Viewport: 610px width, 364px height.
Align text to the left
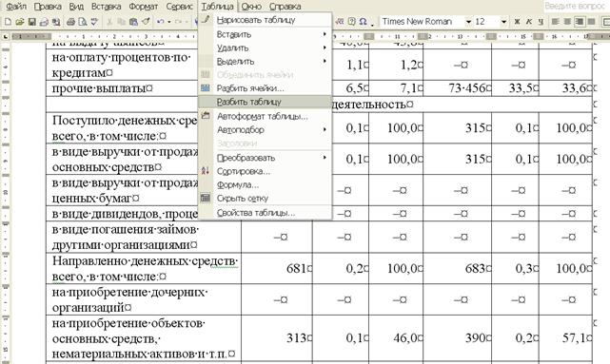click(x=556, y=21)
